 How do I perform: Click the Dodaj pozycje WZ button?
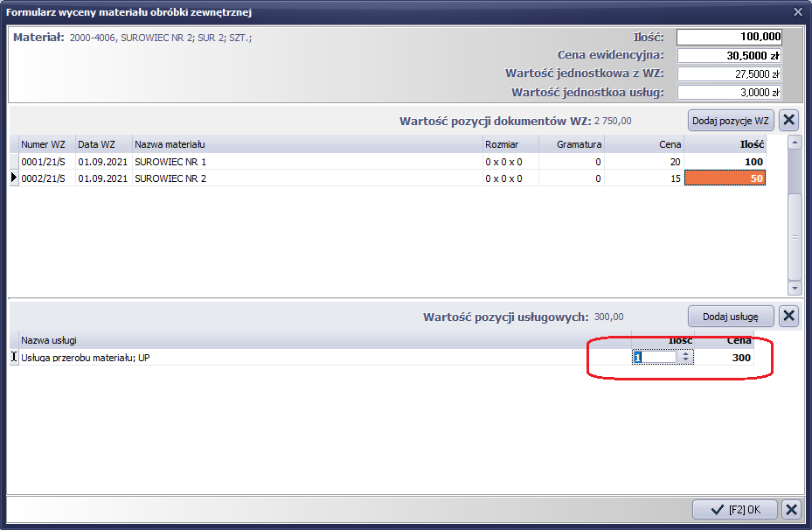731,120
